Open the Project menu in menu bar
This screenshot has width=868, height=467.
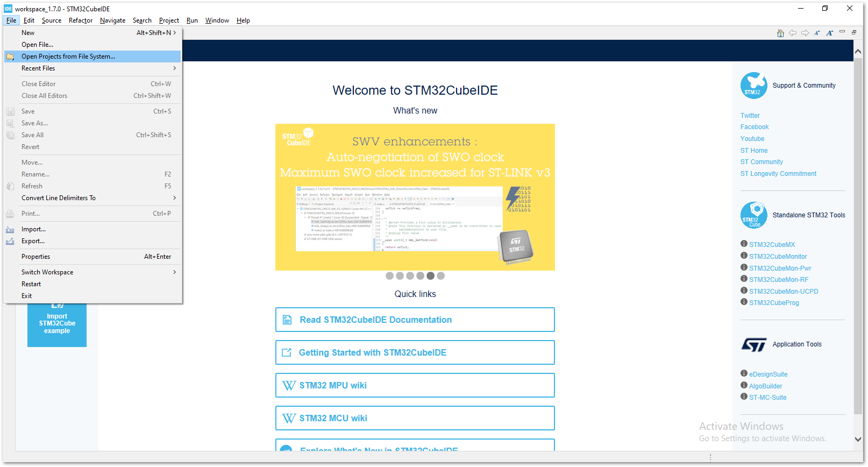click(x=169, y=20)
